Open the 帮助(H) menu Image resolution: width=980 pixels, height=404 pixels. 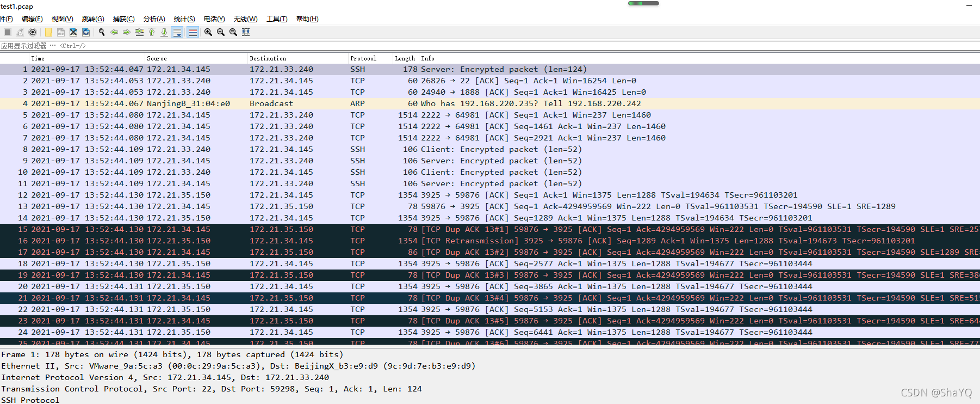click(307, 19)
